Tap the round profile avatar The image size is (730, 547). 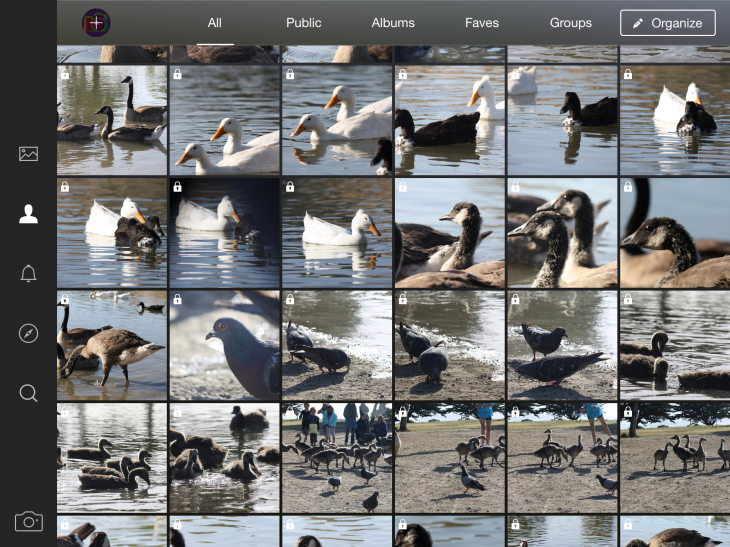[96, 22]
